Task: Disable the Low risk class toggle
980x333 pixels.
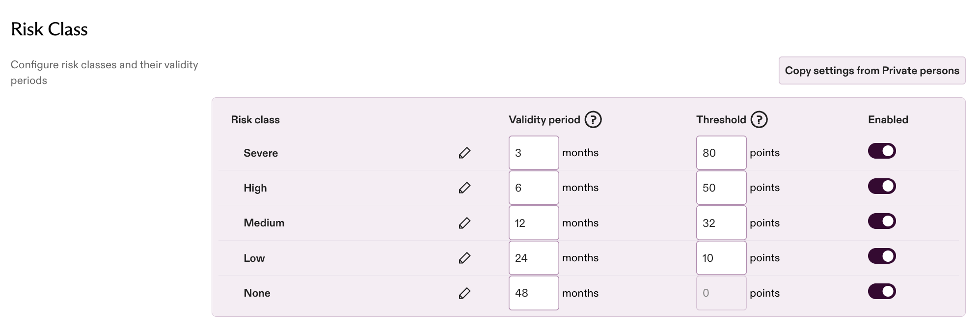Action: (882, 256)
